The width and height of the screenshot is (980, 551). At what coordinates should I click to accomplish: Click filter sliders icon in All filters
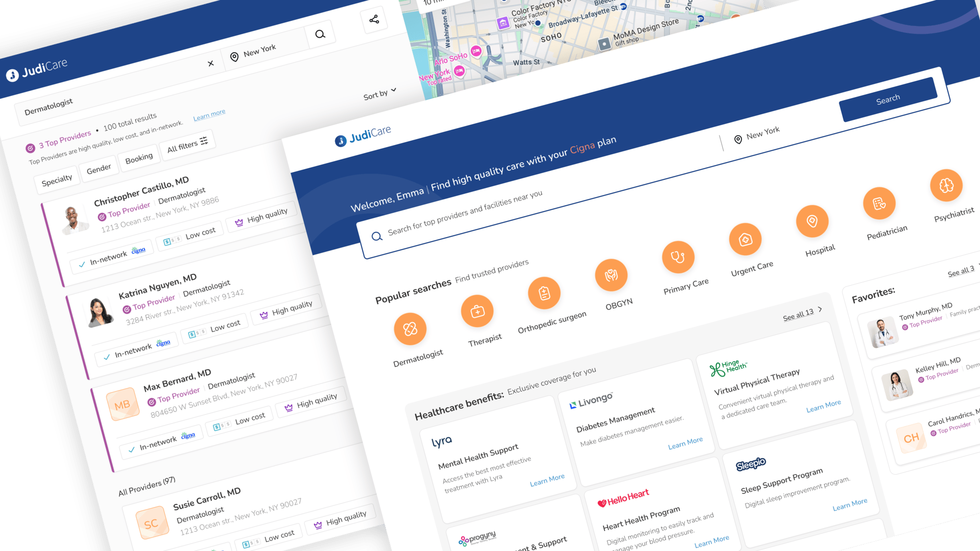point(204,141)
